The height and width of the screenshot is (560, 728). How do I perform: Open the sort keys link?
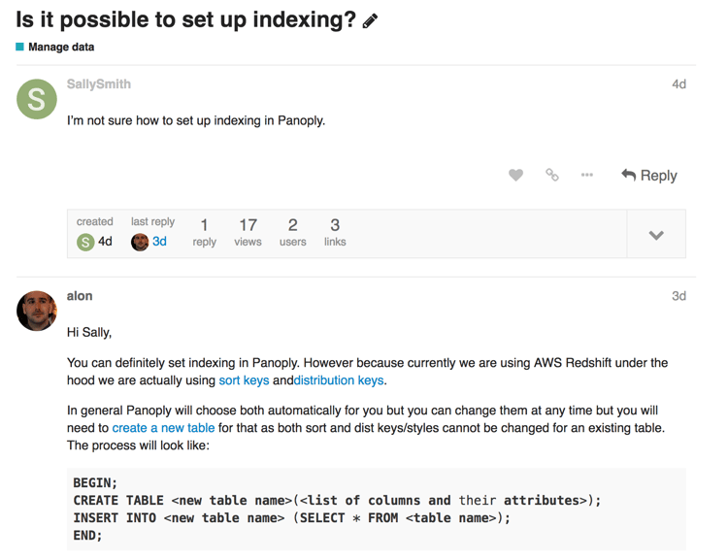click(x=244, y=380)
